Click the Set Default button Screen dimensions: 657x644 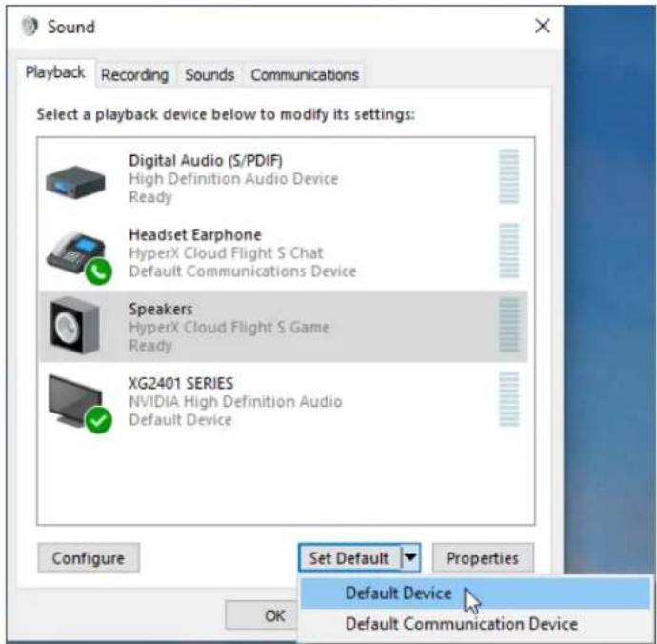[x=349, y=557]
